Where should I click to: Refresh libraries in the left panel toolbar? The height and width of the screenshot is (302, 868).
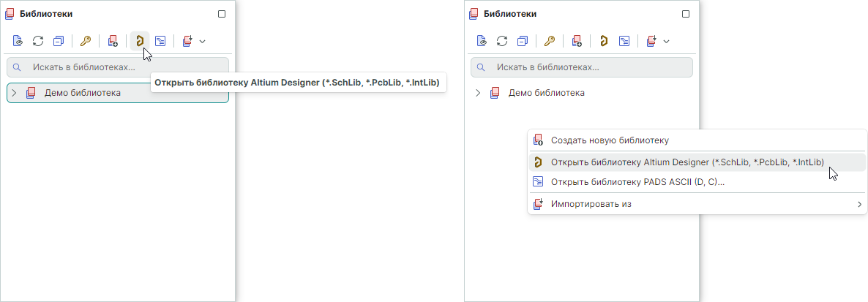(38, 41)
